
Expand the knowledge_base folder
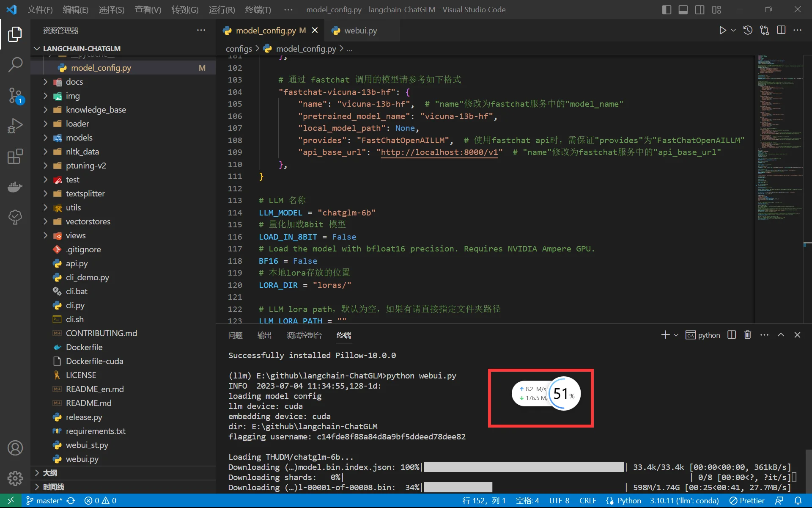tap(96, 110)
